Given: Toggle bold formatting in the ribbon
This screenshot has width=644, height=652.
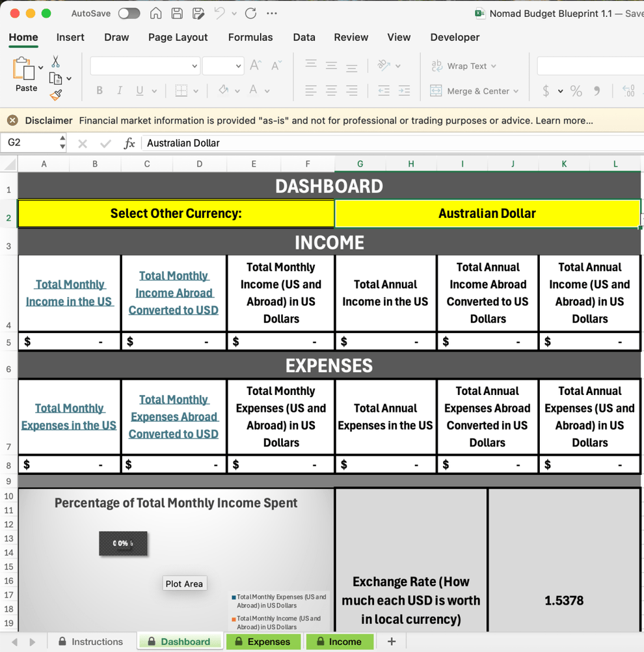Looking at the screenshot, I should (x=99, y=90).
